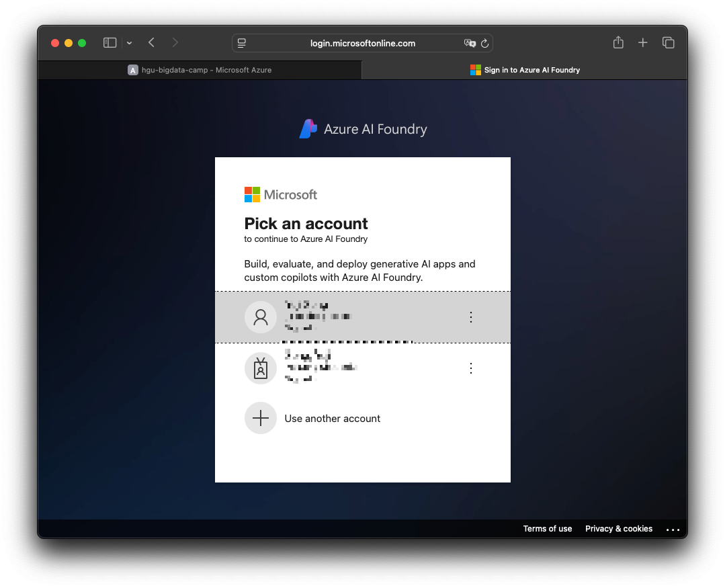Click the Use another account plus icon

point(261,419)
